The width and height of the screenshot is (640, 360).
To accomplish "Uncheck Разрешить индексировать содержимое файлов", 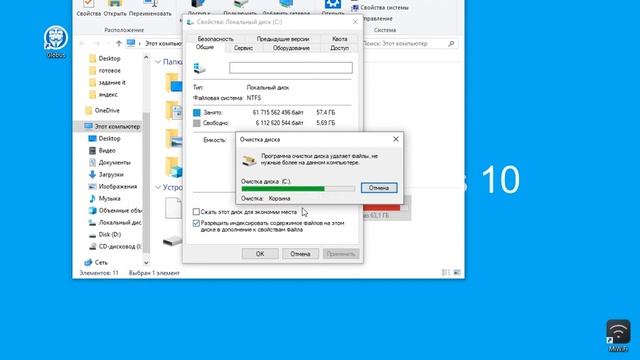I will click(196, 223).
